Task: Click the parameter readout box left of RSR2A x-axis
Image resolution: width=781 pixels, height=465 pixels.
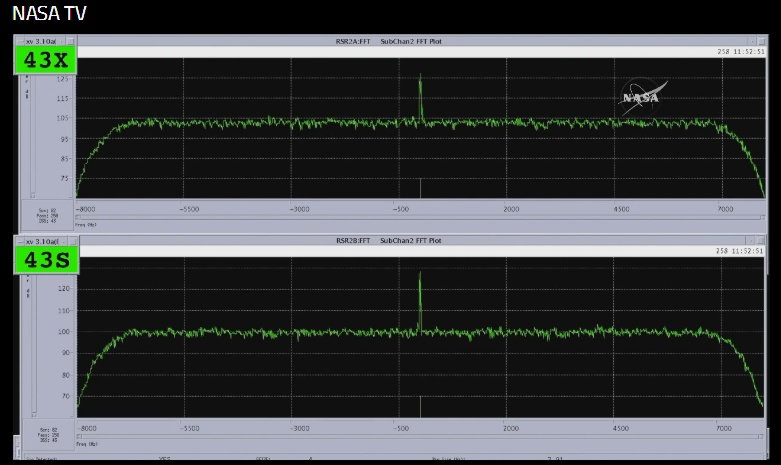Action: coord(48,216)
